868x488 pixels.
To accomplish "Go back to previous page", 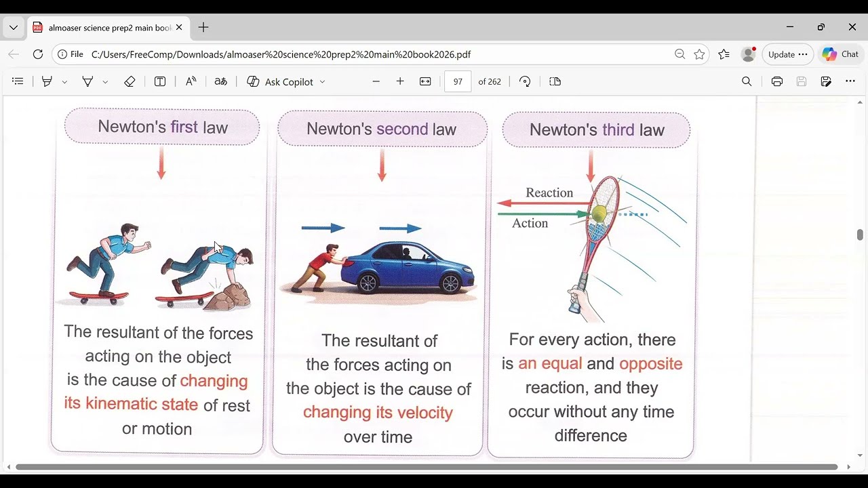I will (x=14, y=54).
